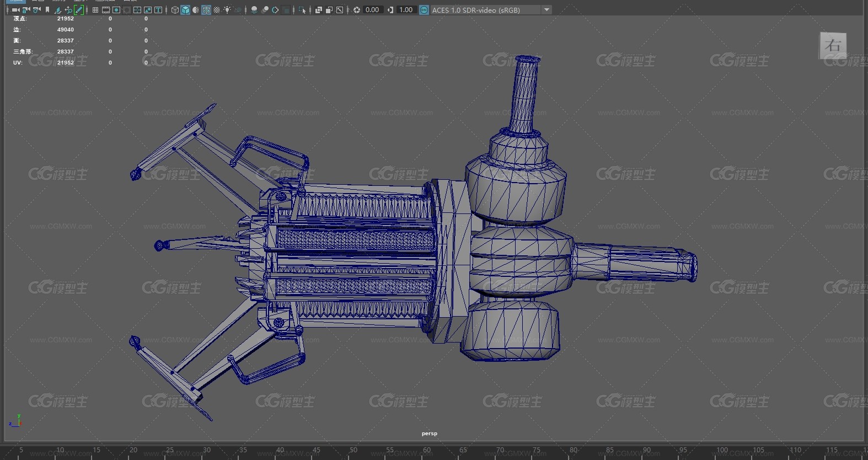
Task: Click frame 80 on the timeline
Action: 574,451
